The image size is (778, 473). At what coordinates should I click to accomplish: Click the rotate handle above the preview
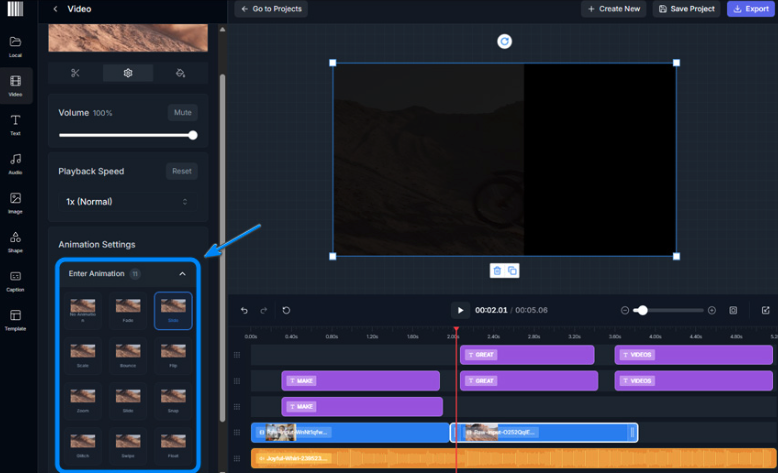tap(505, 42)
